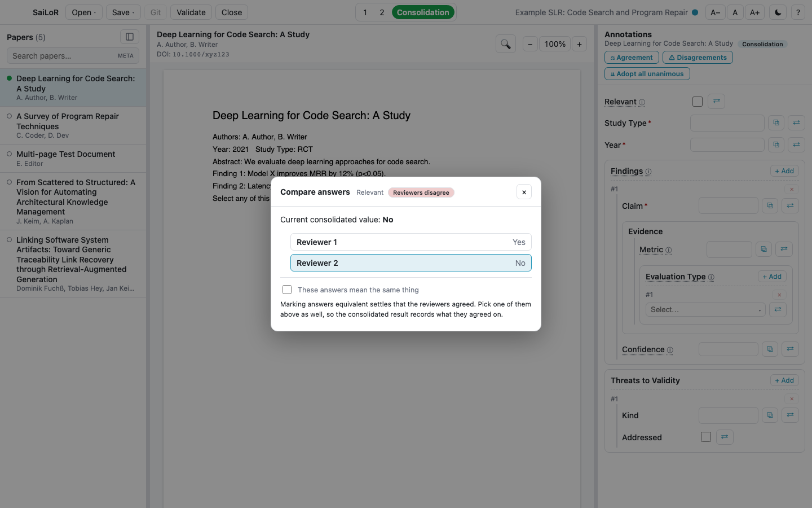Click the Kind input field
Image resolution: width=812 pixels, height=508 pixels.
[x=729, y=415]
